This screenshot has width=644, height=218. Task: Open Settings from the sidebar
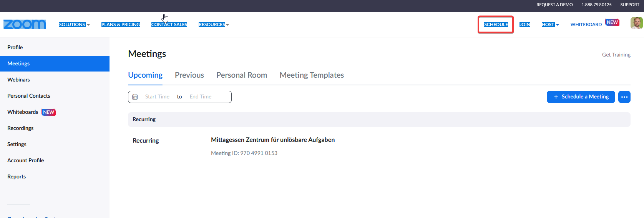(17, 144)
